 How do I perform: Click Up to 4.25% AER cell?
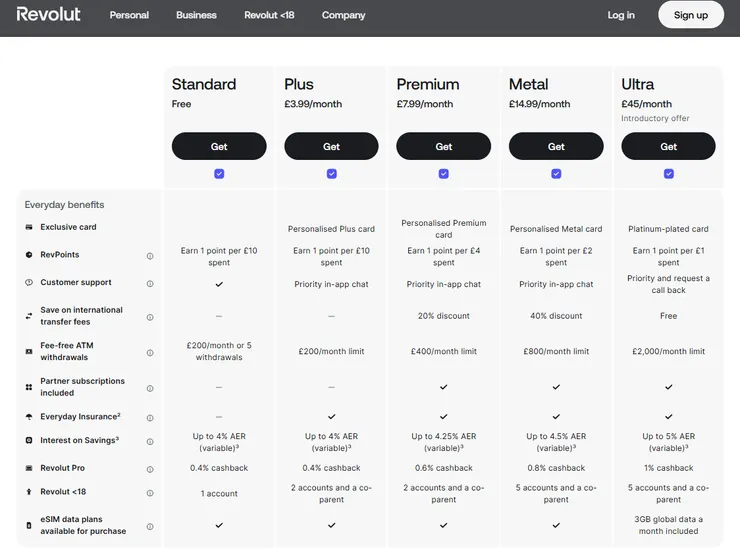(444, 442)
